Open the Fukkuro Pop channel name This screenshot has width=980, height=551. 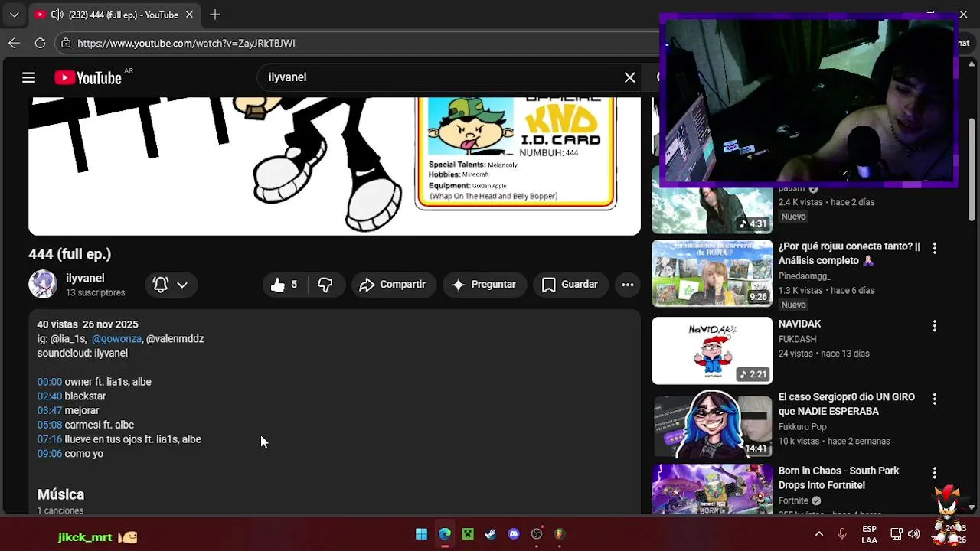[802, 427]
